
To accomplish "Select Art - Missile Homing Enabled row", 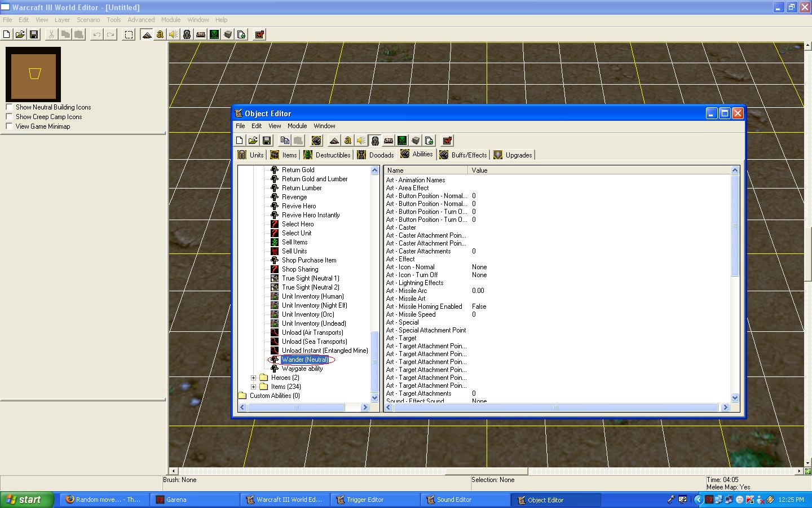I will click(x=557, y=306).
